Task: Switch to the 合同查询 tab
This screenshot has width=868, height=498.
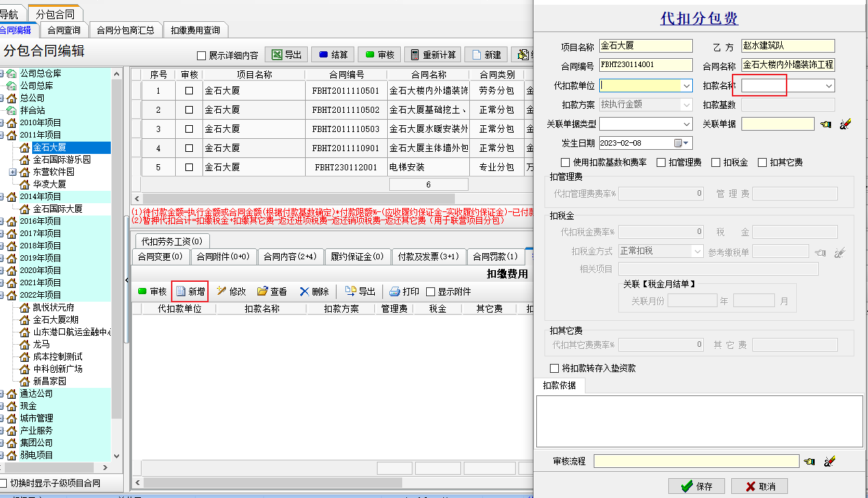Action: (x=64, y=30)
